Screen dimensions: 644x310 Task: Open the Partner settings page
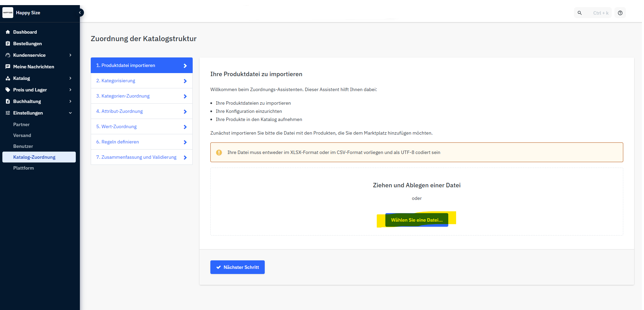click(21, 124)
